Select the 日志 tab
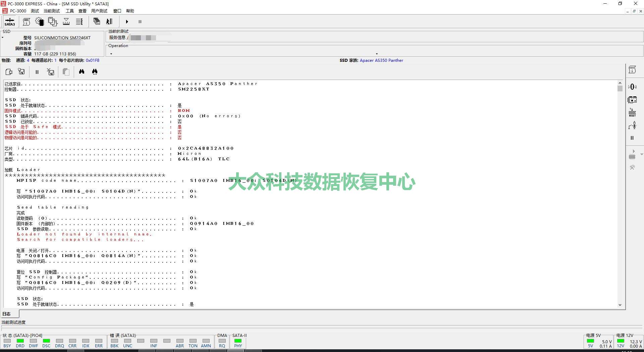Viewport: 644px width, 352px height. tap(10, 314)
